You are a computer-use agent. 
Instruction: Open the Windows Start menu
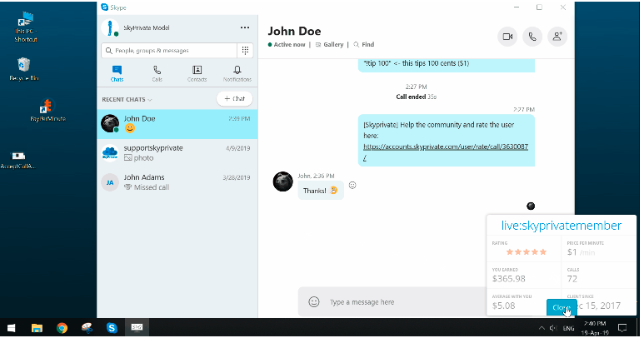(x=11, y=328)
